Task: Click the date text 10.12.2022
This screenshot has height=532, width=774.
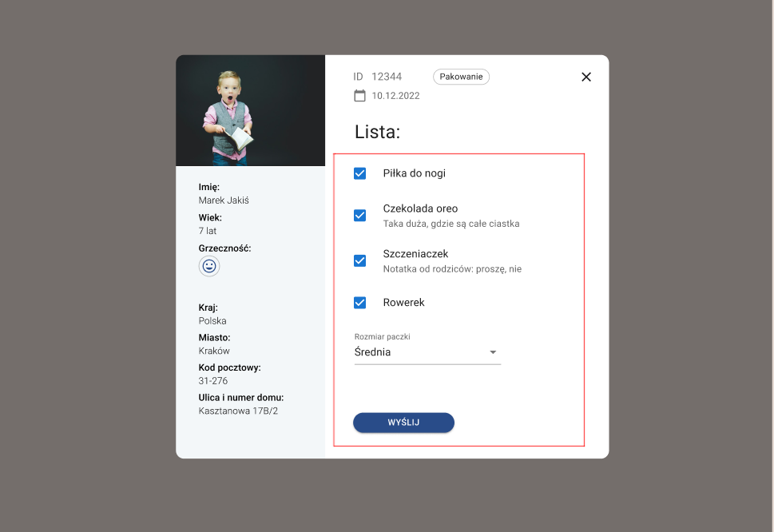Action: point(395,96)
